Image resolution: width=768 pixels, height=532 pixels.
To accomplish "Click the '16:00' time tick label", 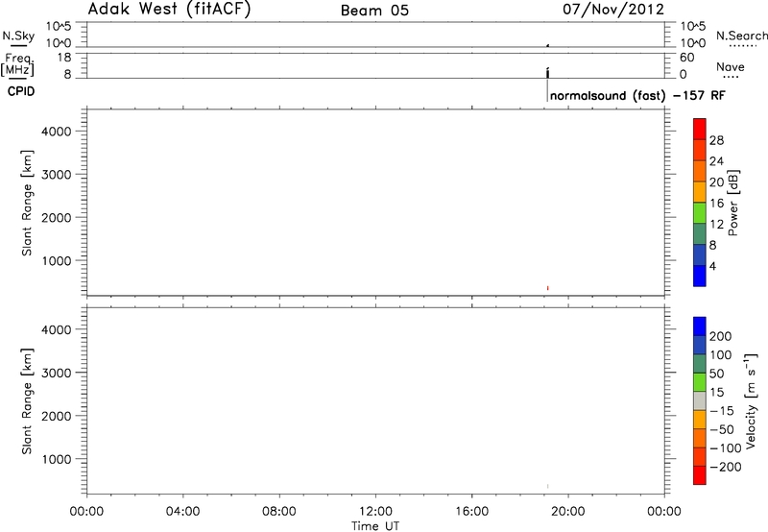I will pos(471,512).
